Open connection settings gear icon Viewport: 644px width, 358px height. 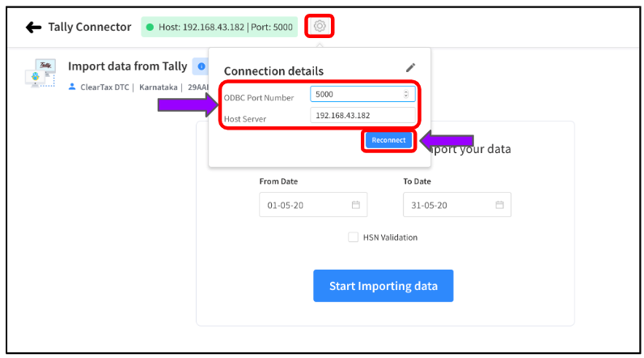click(320, 26)
